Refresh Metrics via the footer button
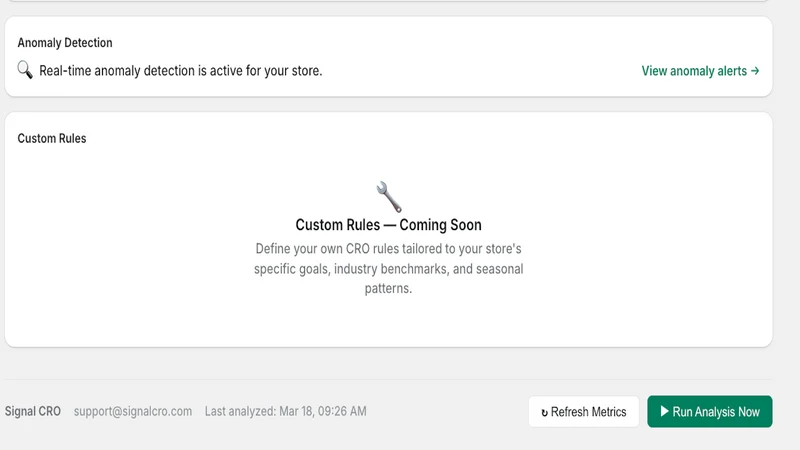 (x=584, y=411)
